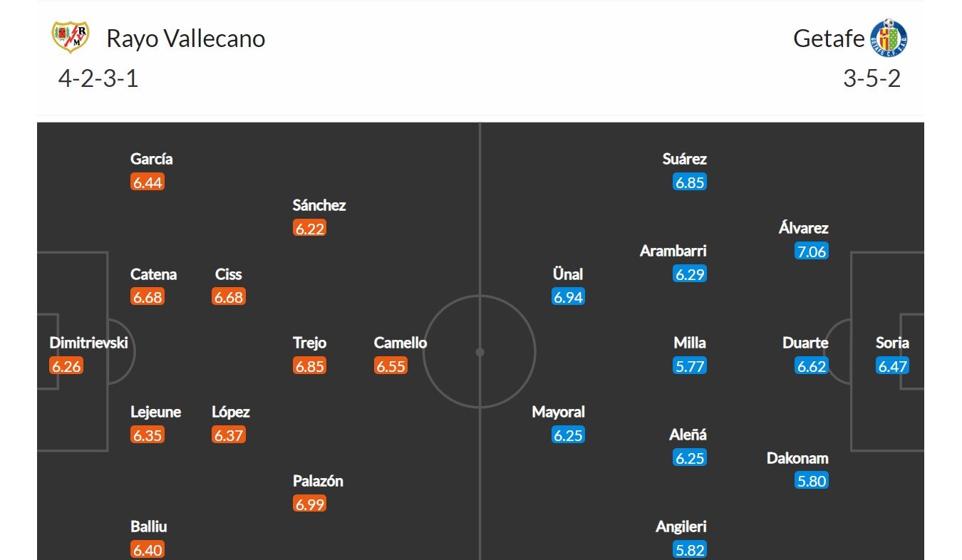The height and width of the screenshot is (560, 962).
Task: Click Ciss's 6.68 rating badge
Action: point(229,297)
